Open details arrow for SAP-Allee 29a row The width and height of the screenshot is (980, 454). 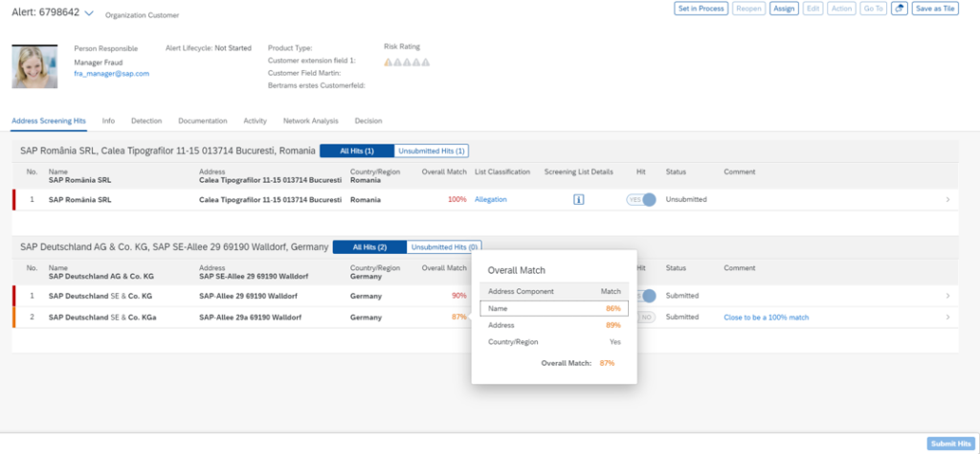(x=947, y=317)
